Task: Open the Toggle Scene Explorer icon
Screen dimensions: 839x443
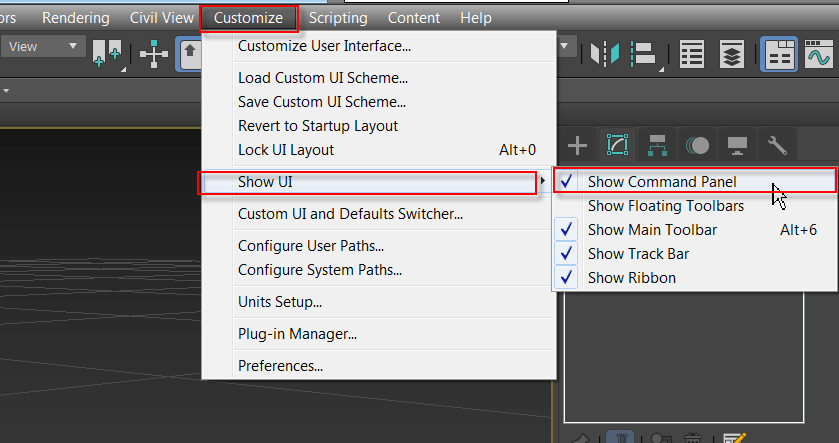Action: click(691, 54)
